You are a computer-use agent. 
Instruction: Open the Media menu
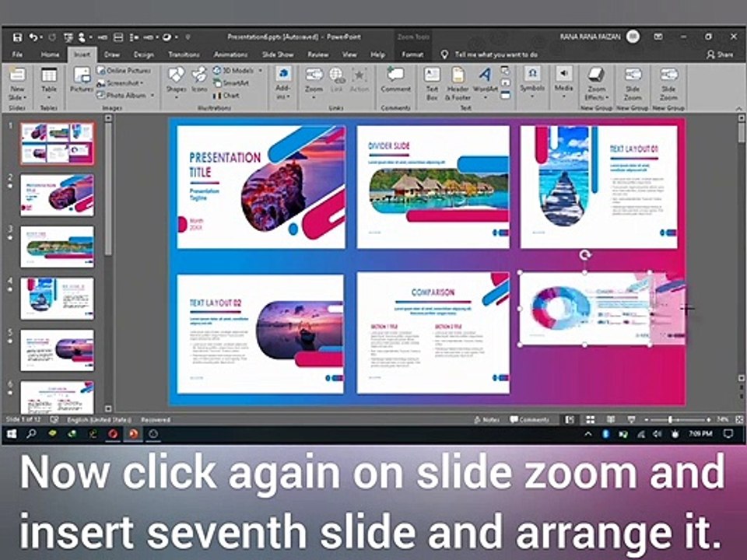[563, 81]
